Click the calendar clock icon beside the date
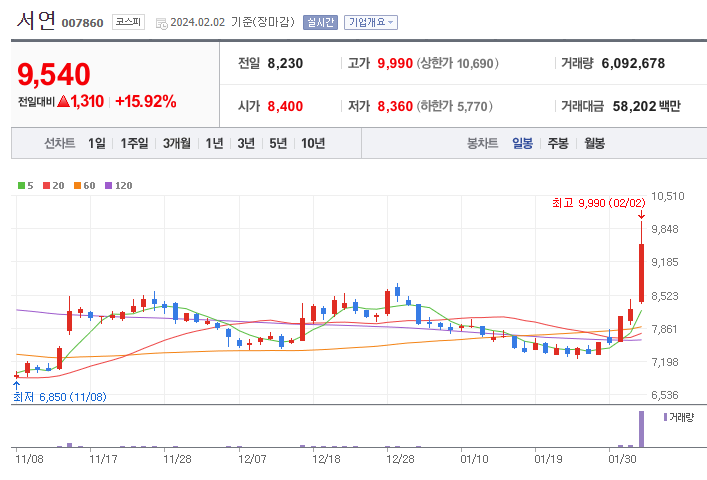 (161, 23)
